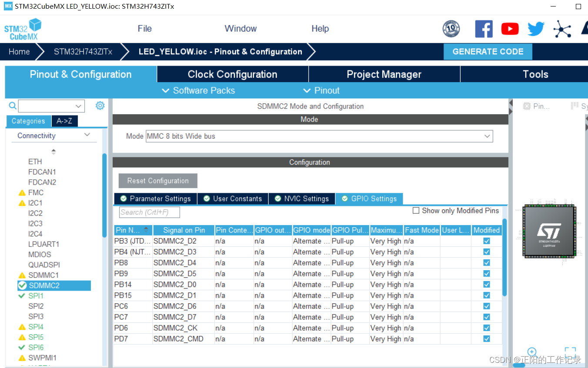Screen dimensions: 588x368
Task: Click the scroll-up arrow above ETH
Action: coord(53,151)
